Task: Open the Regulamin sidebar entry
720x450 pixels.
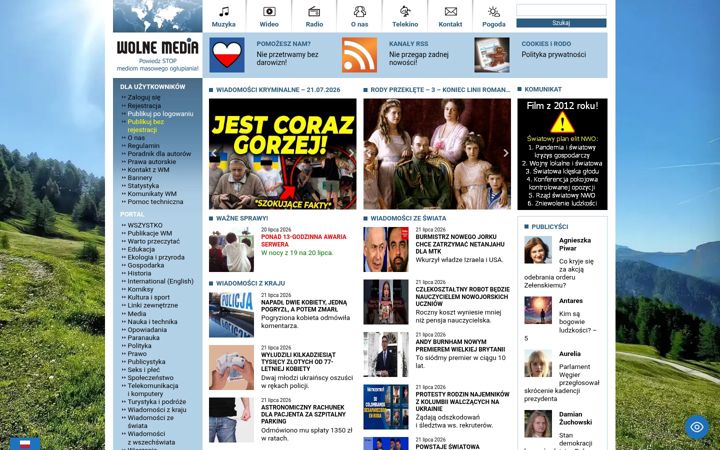Action: 143,146
